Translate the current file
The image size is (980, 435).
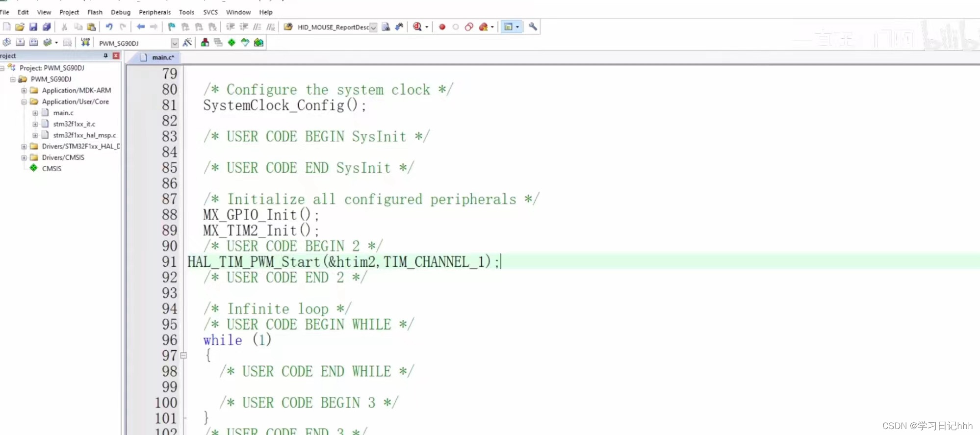(6, 43)
